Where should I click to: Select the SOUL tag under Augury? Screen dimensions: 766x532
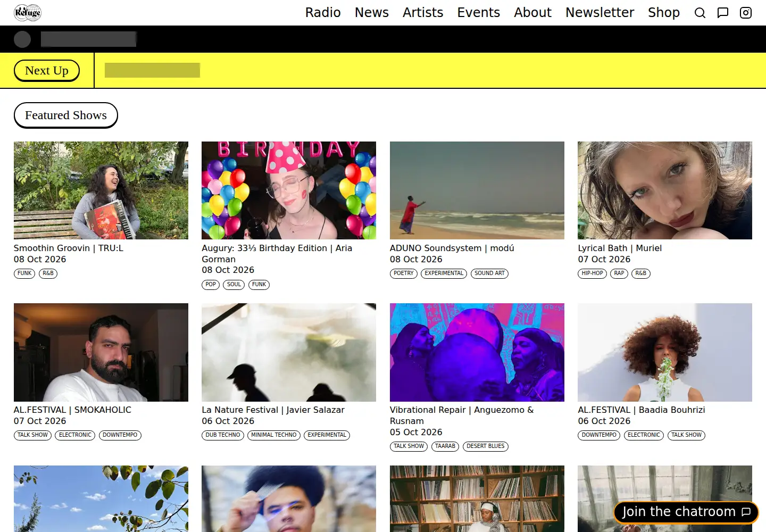click(x=234, y=285)
